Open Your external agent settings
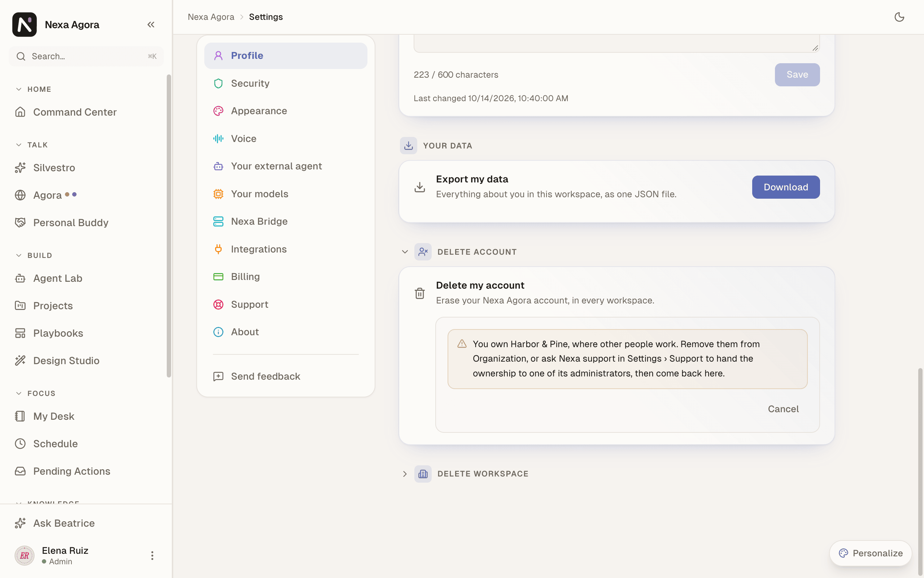Image resolution: width=924 pixels, height=578 pixels. click(286, 166)
